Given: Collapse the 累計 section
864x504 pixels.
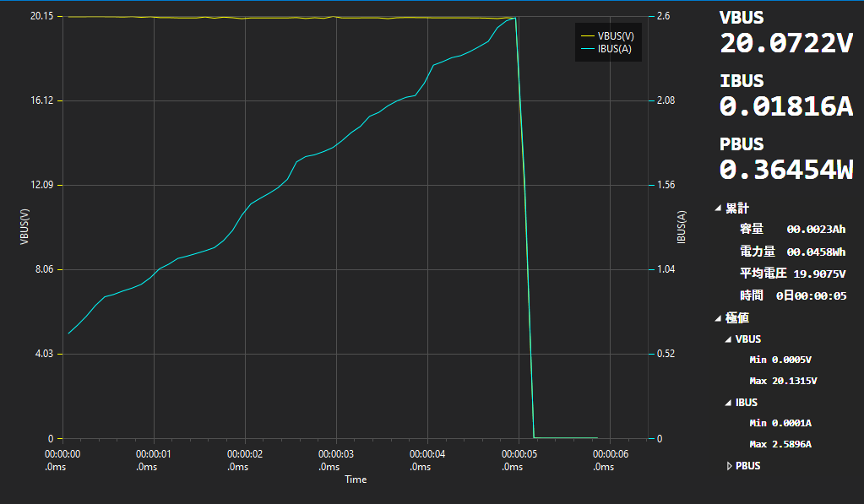Looking at the screenshot, I should 718,208.
